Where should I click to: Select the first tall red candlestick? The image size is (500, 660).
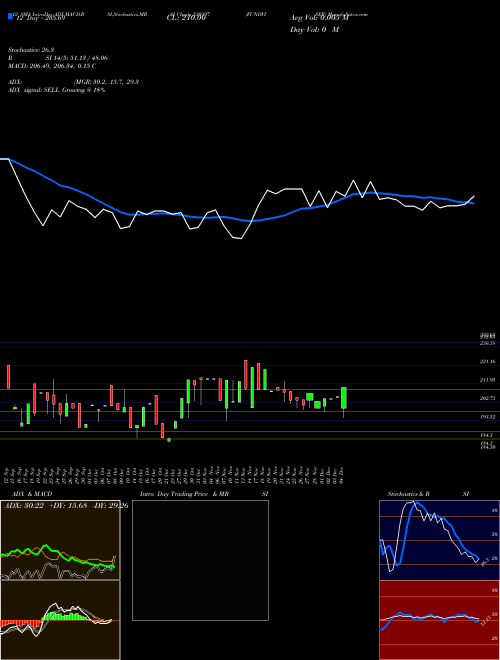coord(8,377)
